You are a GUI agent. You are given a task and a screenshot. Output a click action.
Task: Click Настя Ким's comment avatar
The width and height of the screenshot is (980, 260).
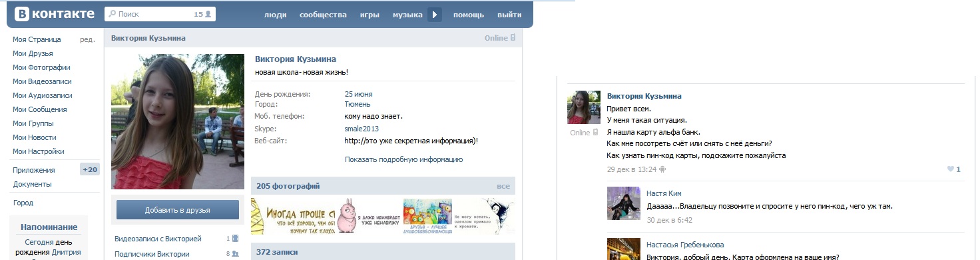click(624, 203)
